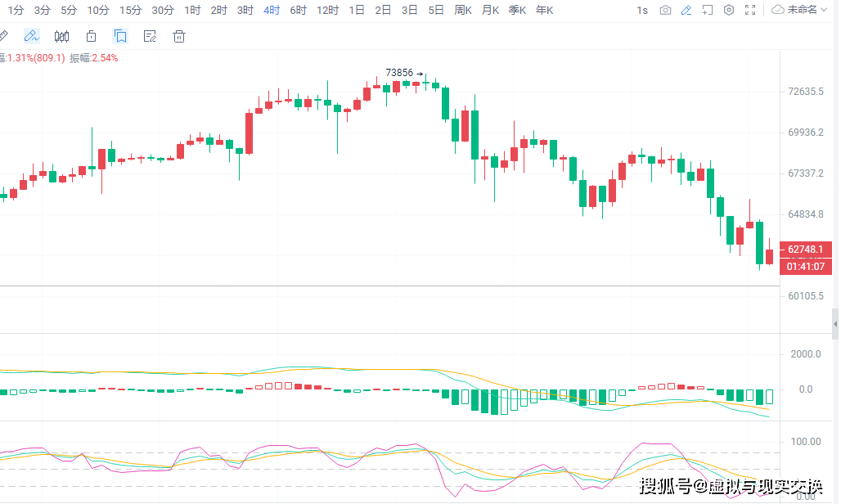Screen dimensions: 841x504
Task: Open the chart settings hexagon icon
Action: (728, 11)
